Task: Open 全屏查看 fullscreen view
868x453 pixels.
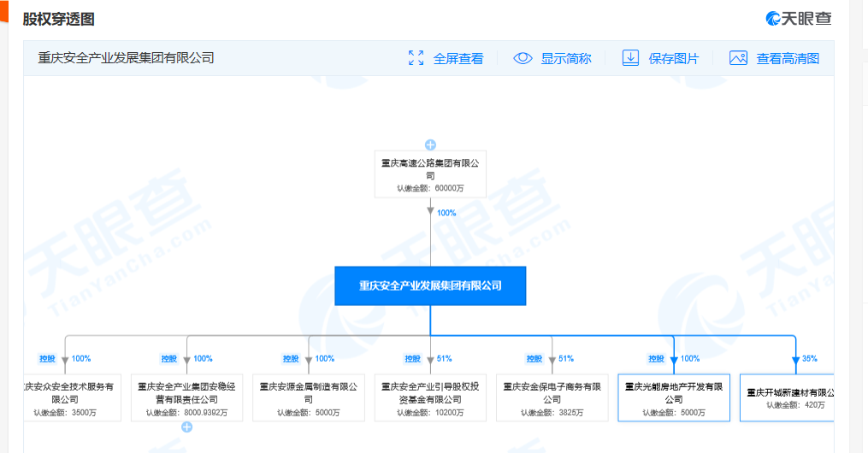Action: (458, 59)
